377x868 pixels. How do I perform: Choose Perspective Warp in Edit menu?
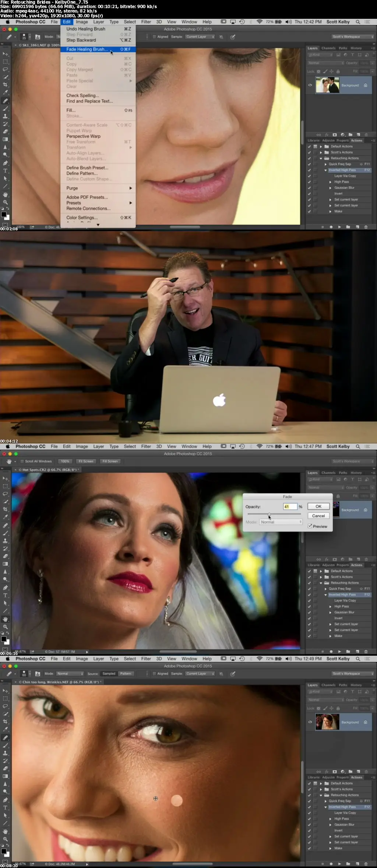tap(98, 136)
